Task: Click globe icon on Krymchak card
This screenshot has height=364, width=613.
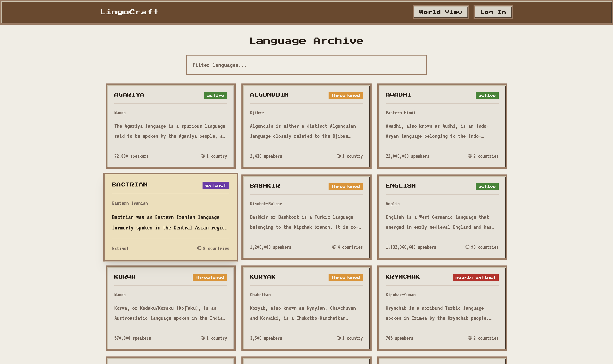Action: [x=470, y=338]
